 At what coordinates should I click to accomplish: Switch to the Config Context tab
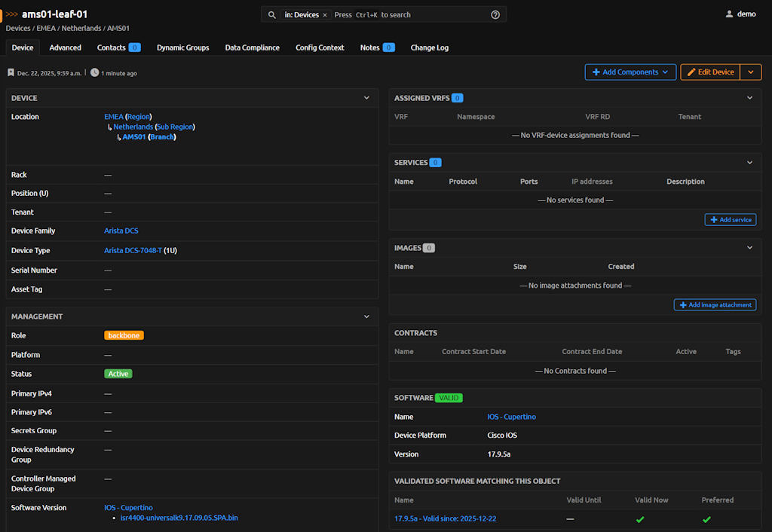click(x=320, y=47)
